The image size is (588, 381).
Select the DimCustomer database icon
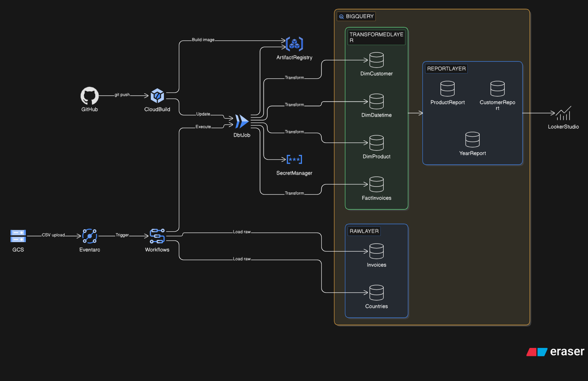376,61
